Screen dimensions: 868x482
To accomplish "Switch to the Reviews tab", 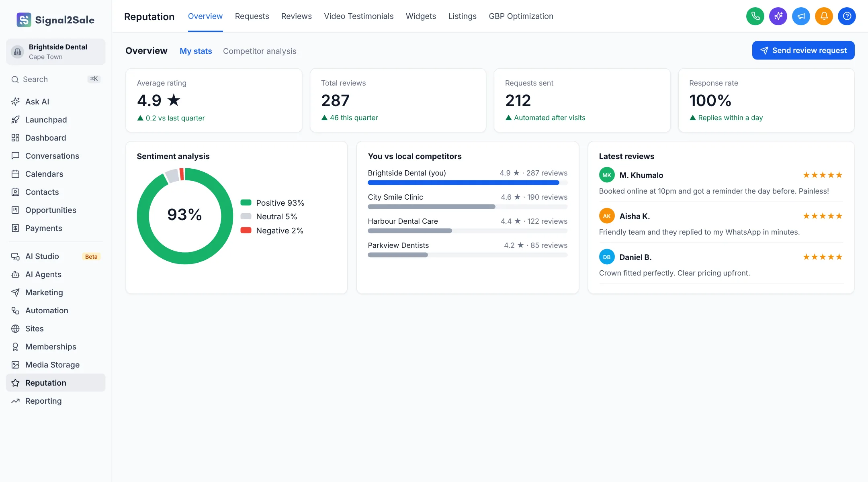I will coord(296,16).
